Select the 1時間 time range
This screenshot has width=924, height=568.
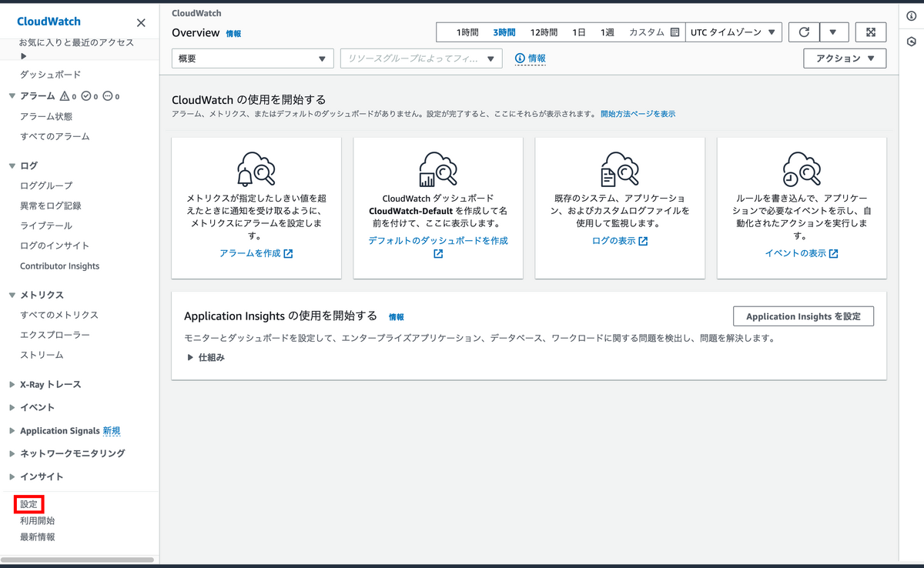point(467,32)
